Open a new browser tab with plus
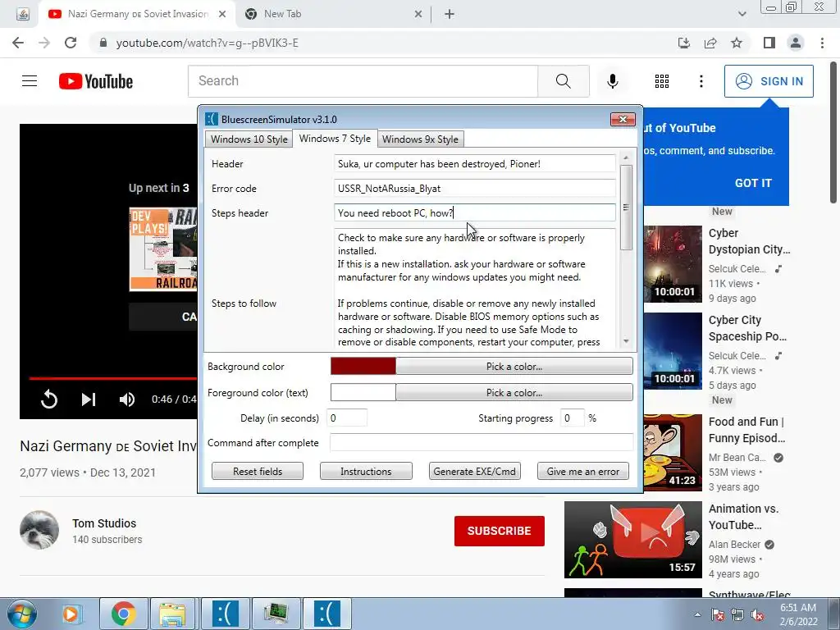Image resolution: width=840 pixels, height=630 pixels. (450, 15)
